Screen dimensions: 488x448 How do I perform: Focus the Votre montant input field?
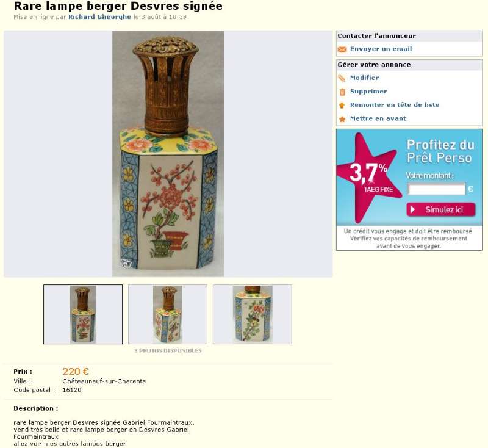[x=436, y=189]
